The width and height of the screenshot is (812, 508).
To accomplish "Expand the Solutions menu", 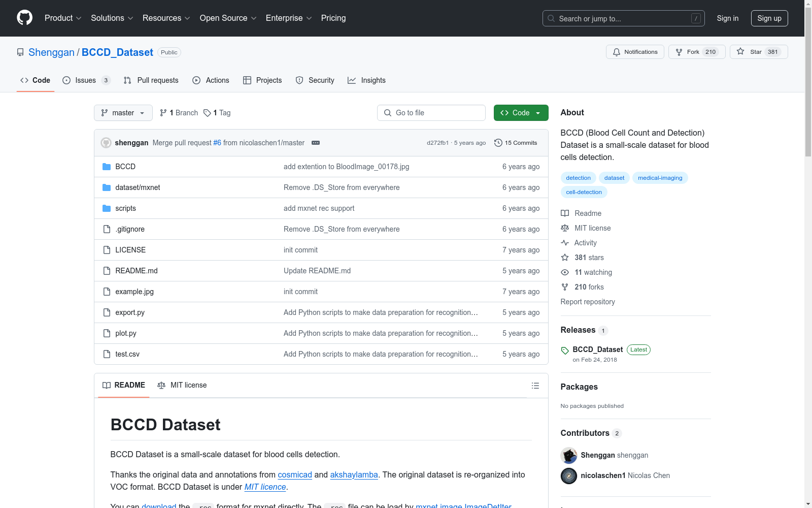I will point(112,18).
